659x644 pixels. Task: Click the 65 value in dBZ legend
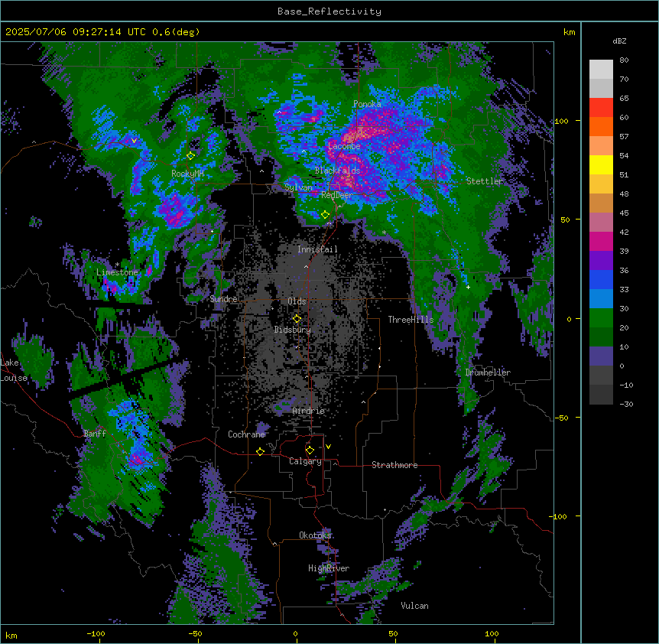pos(624,99)
